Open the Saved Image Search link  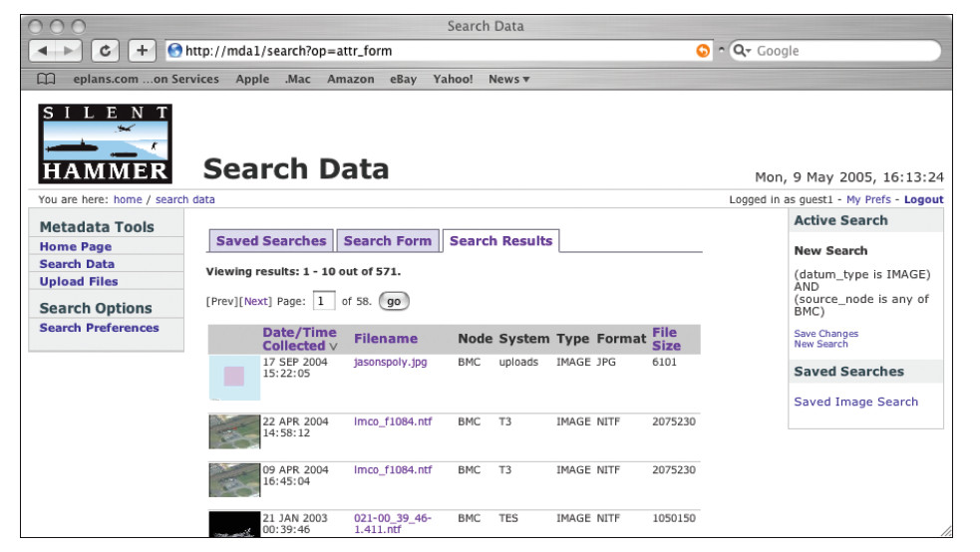855,403
